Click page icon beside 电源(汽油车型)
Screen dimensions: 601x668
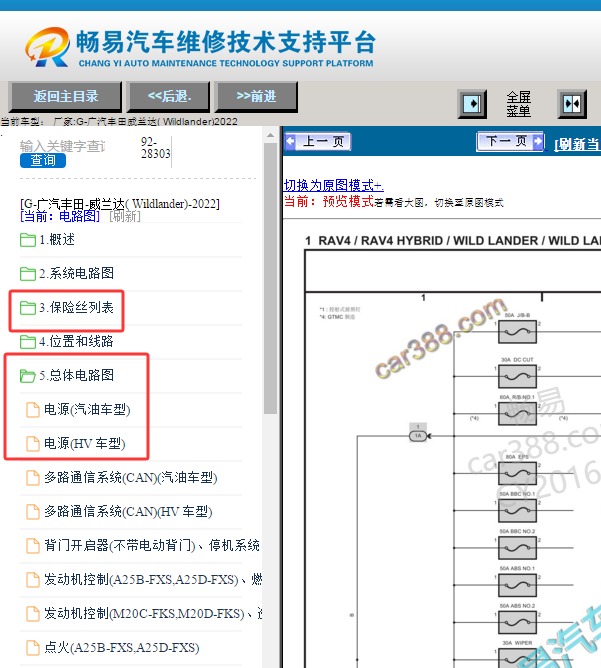(33, 409)
